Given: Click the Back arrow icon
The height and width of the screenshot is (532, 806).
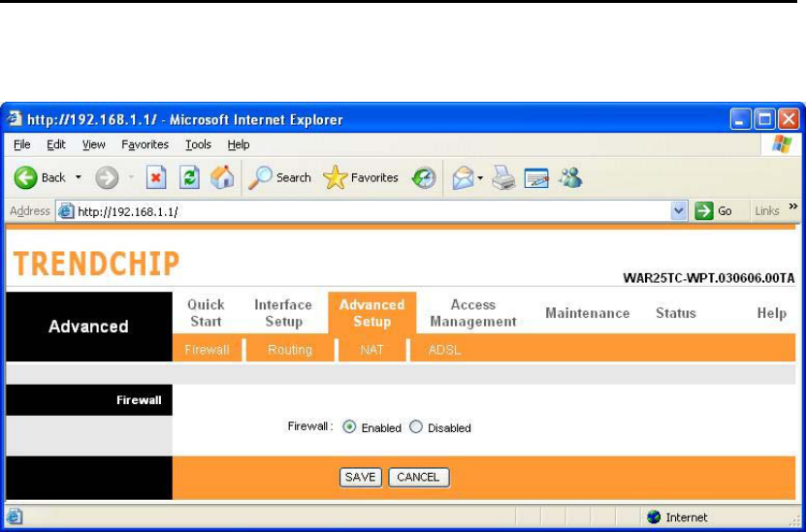Looking at the screenshot, I should pos(25,178).
